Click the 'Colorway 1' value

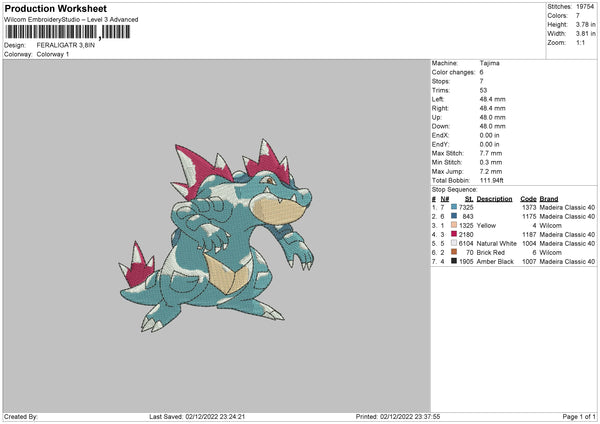coord(53,54)
